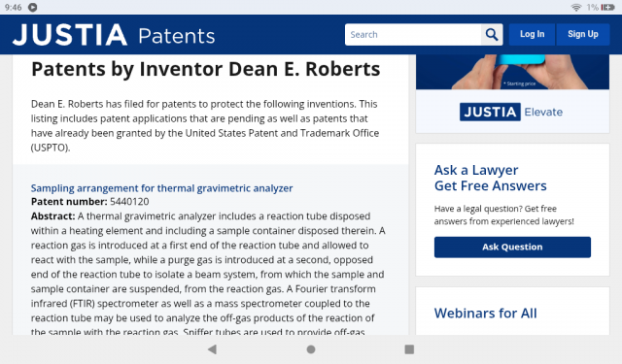Click the Patents by Inventor Dean E. Roberts heading
622x364 pixels.
click(x=205, y=69)
